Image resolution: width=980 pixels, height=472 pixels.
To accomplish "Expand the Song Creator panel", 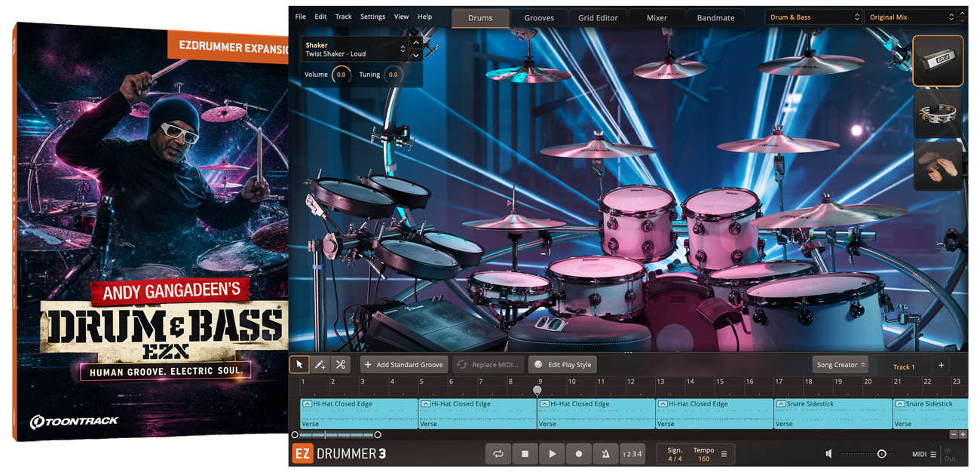I will 840,365.
